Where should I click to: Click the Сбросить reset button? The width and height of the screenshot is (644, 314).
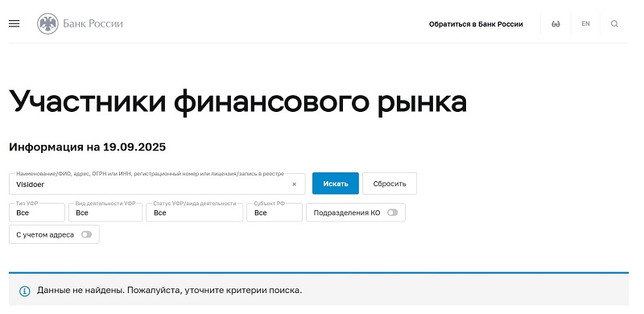pos(390,184)
